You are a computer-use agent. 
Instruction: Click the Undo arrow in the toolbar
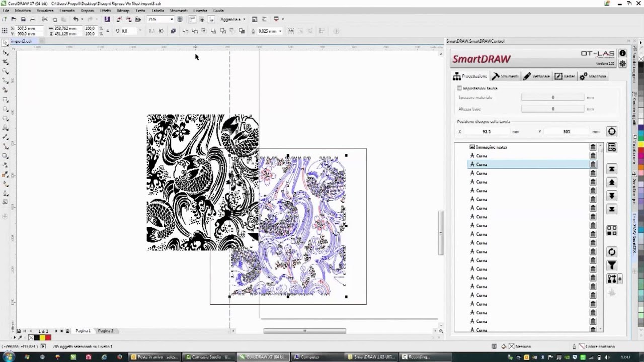[75, 20]
